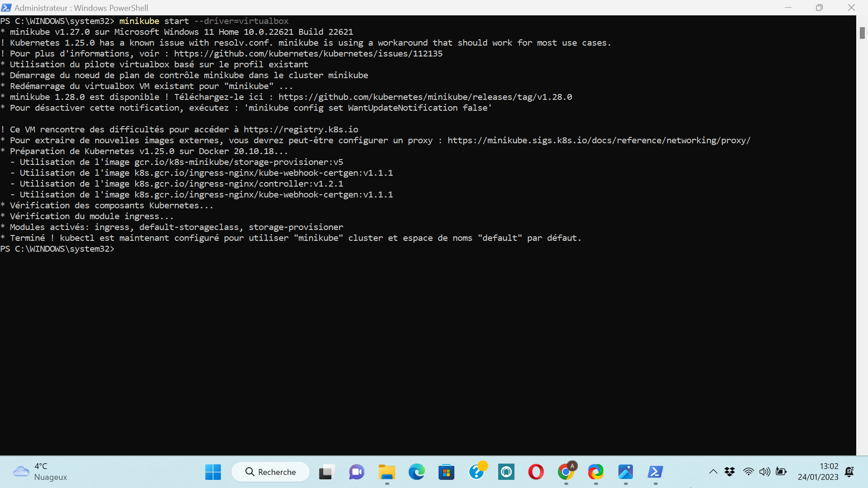868x488 pixels.
Task: Open Microsoft Store from the taskbar
Action: pyautogui.click(x=446, y=472)
